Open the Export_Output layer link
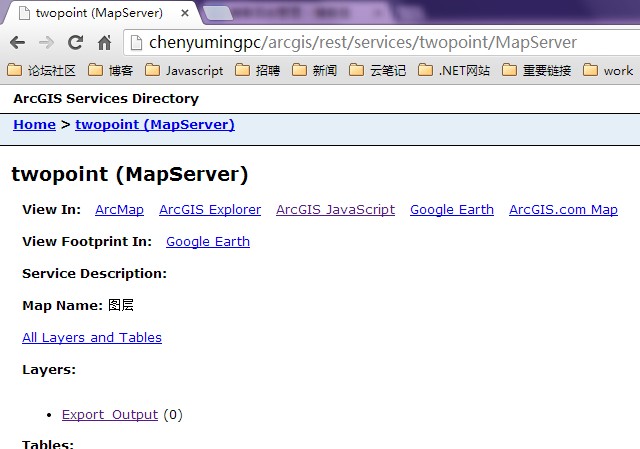The height and width of the screenshot is (449, 640). (110, 415)
